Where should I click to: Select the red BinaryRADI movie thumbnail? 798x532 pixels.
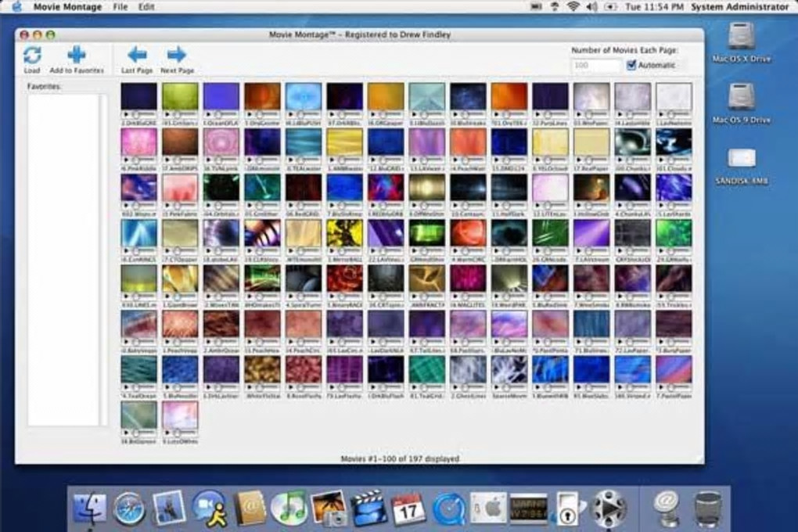(x=344, y=278)
